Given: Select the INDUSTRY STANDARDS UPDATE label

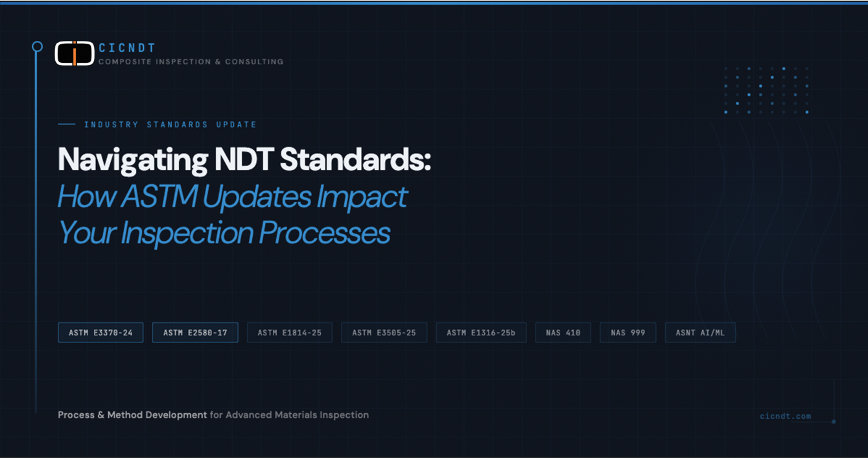Looking at the screenshot, I should (x=170, y=125).
